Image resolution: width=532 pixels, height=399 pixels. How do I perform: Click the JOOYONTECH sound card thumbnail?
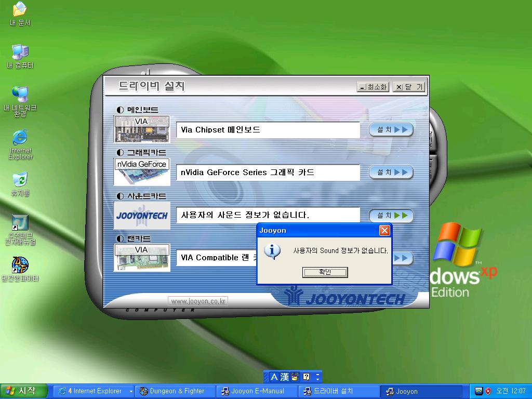click(x=142, y=216)
